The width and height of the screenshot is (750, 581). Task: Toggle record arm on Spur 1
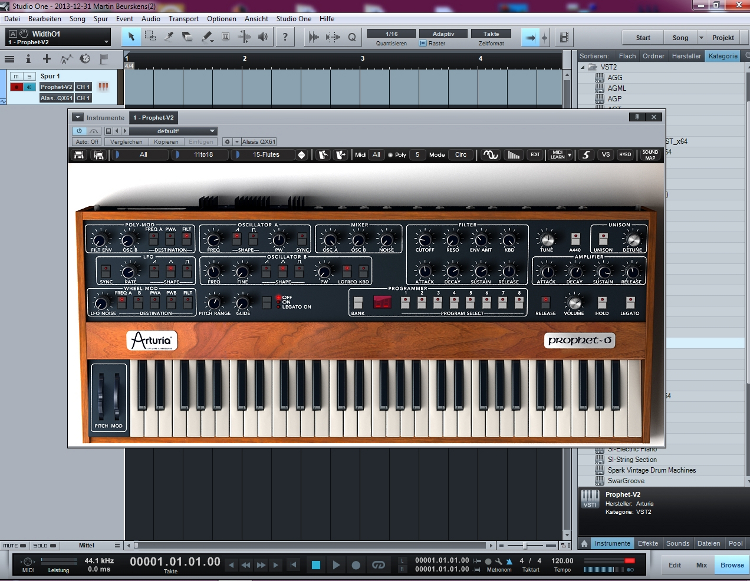[x=16, y=87]
